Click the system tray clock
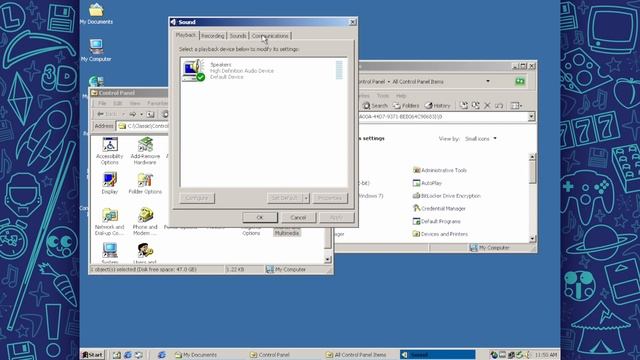This screenshot has width=640, height=360. pyautogui.click(x=545, y=355)
